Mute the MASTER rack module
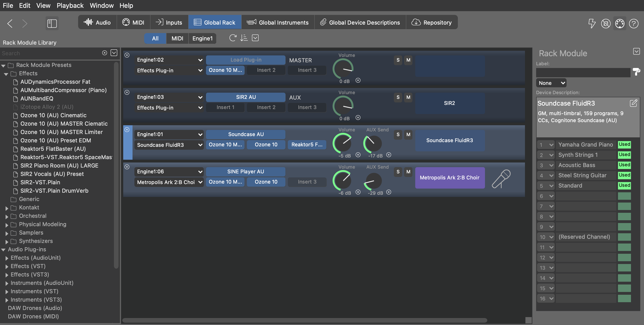The image size is (644, 325). (x=408, y=60)
